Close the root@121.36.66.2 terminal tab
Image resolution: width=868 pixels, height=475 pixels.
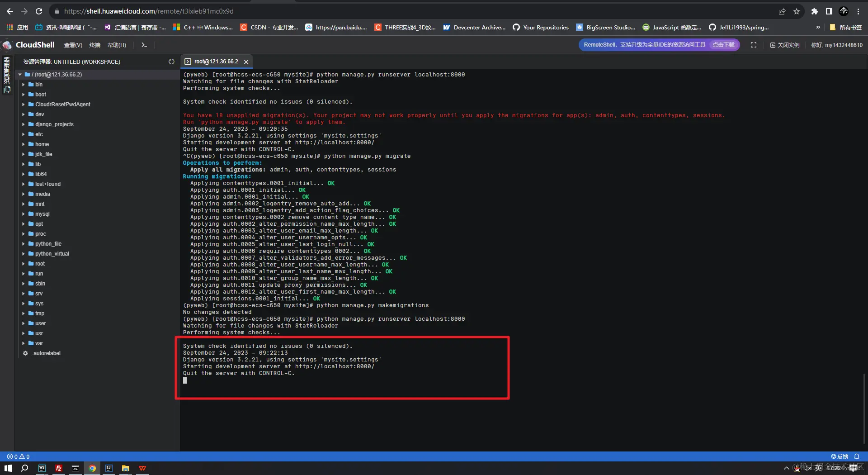point(246,62)
